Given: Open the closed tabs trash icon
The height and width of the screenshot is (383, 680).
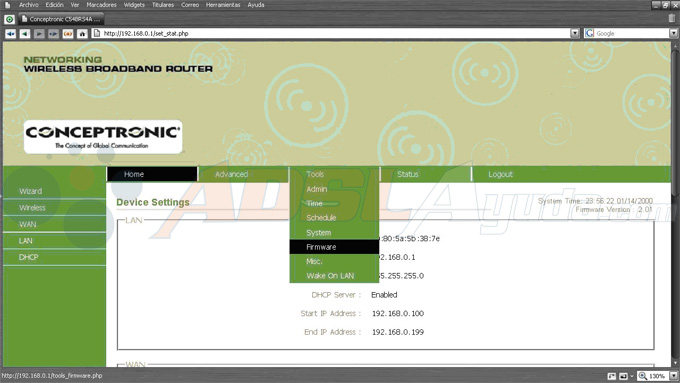Looking at the screenshot, I should point(672,18).
